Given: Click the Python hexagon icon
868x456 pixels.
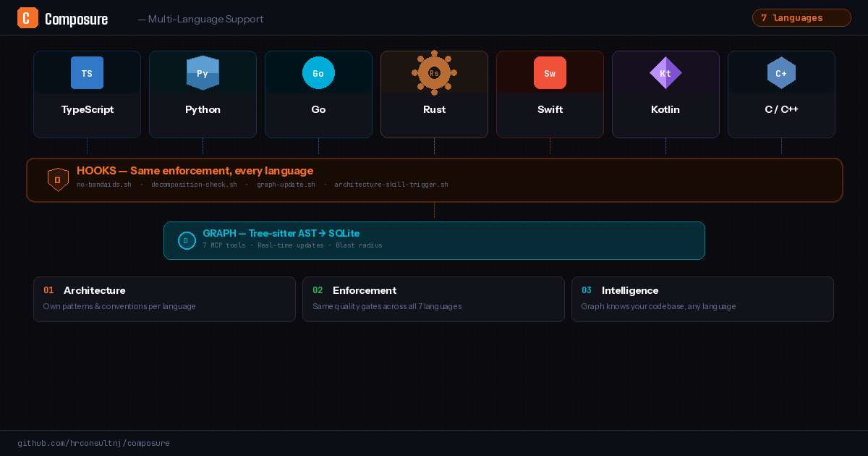Looking at the screenshot, I should click(x=203, y=72).
